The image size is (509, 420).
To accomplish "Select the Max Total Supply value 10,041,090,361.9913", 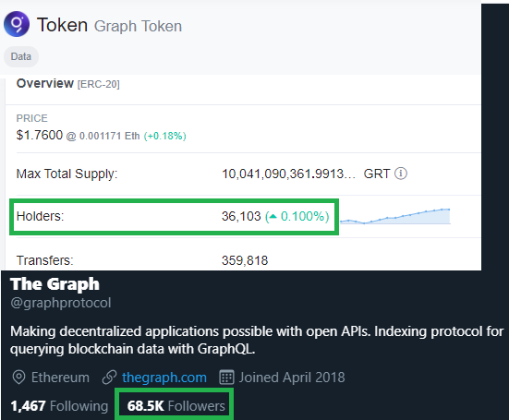I will point(288,174).
